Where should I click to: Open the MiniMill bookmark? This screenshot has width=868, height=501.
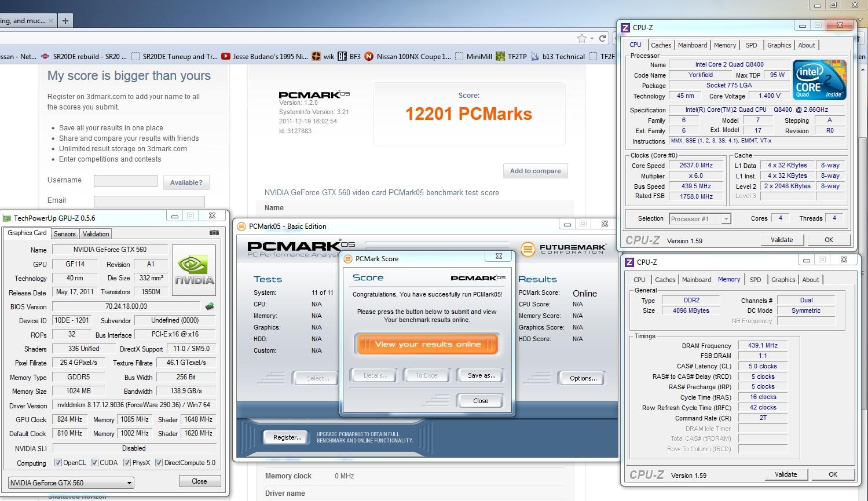point(473,56)
